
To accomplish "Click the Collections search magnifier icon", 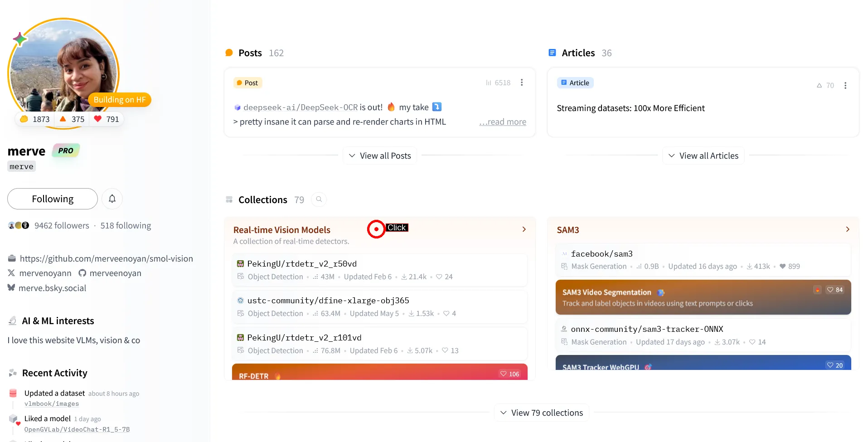I will pyautogui.click(x=319, y=199).
